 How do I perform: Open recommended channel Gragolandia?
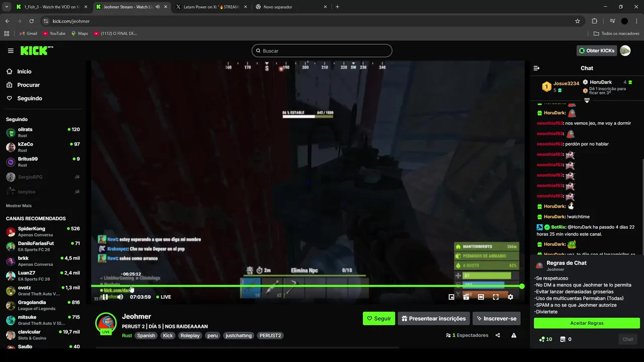click(43, 305)
